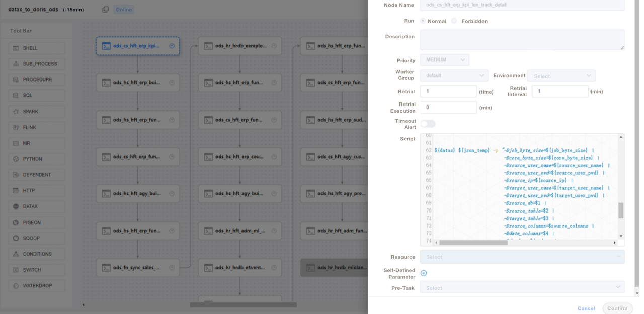The width and height of the screenshot is (644, 314).
Task: Open the Environment select dropdown
Action: click(x=561, y=76)
